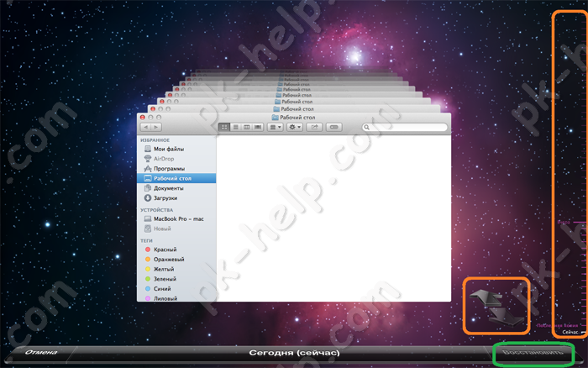Select the Лиловый tag
Image resolution: width=588 pixels, height=368 pixels.
(x=176, y=298)
